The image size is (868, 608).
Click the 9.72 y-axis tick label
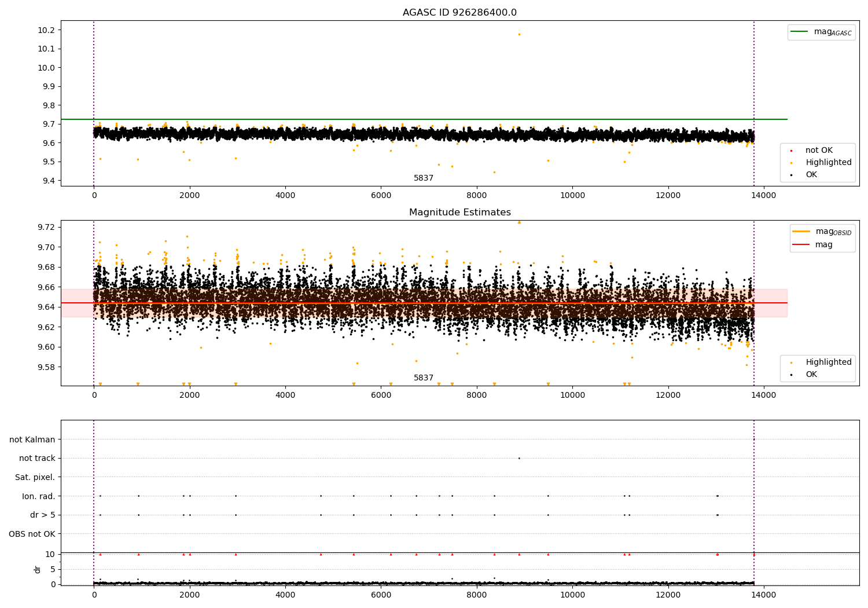(x=46, y=227)
